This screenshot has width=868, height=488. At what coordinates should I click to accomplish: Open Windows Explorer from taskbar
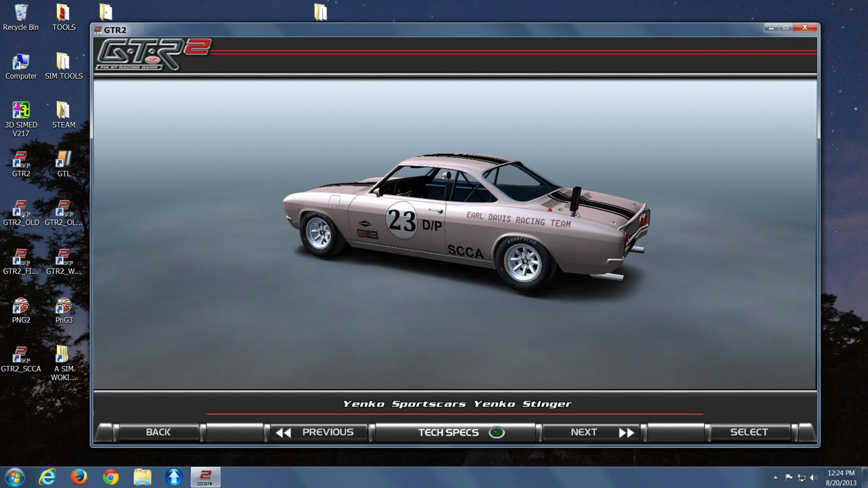[x=142, y=477]
